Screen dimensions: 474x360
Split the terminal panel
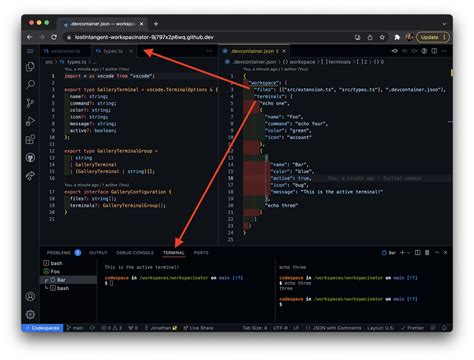417,253
